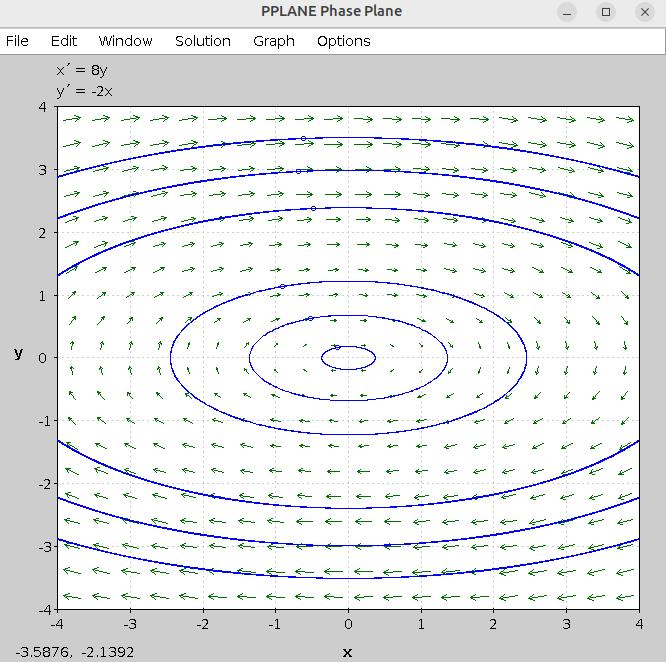Screen dimensions: 666x662
Task: Click the x axis label below the plot
Action: pyautogui.click(x=348, y=652)
